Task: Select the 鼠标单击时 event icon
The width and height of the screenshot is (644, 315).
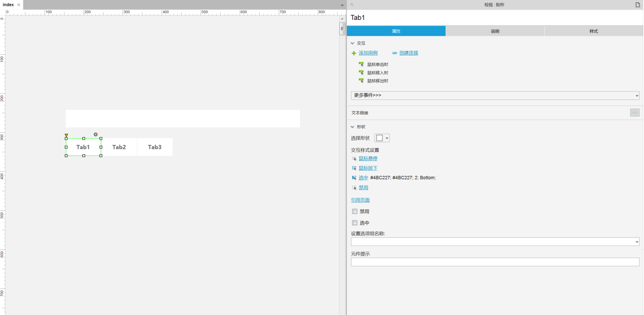Action: [x=361, y=64]
